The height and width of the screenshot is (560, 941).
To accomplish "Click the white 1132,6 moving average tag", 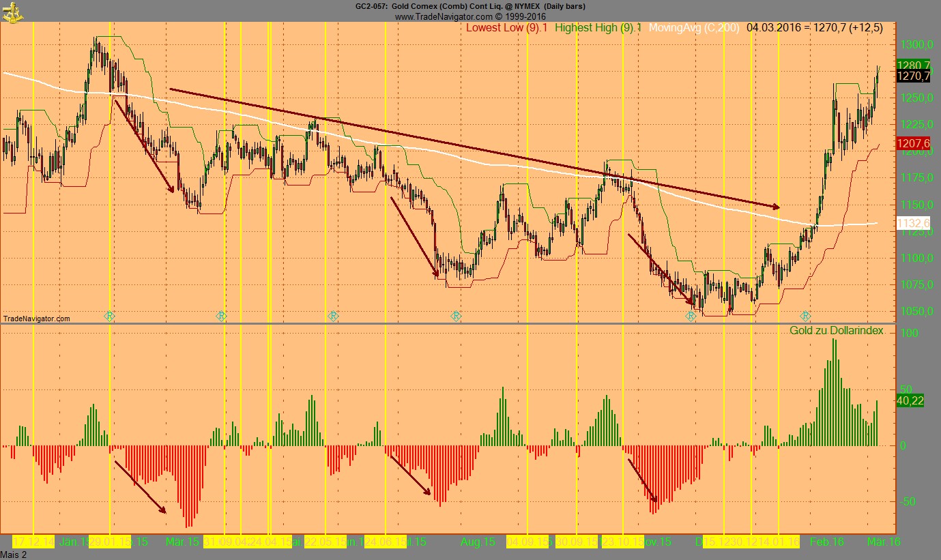I will 913,224.
